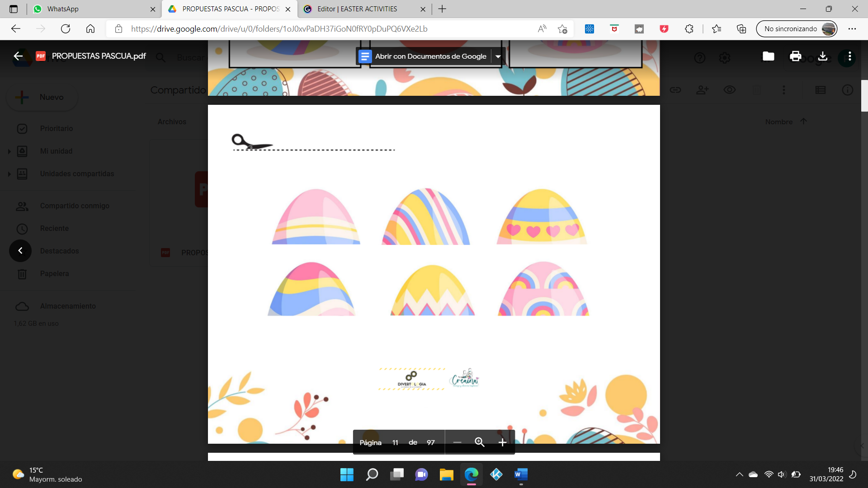
Task: Open the dropdown next to Abrir con Documentos
Action: click(498, 56)
